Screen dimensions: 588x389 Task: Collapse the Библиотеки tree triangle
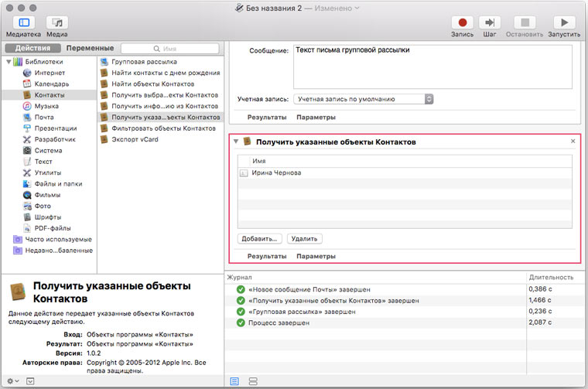click(x=9, y=61)
